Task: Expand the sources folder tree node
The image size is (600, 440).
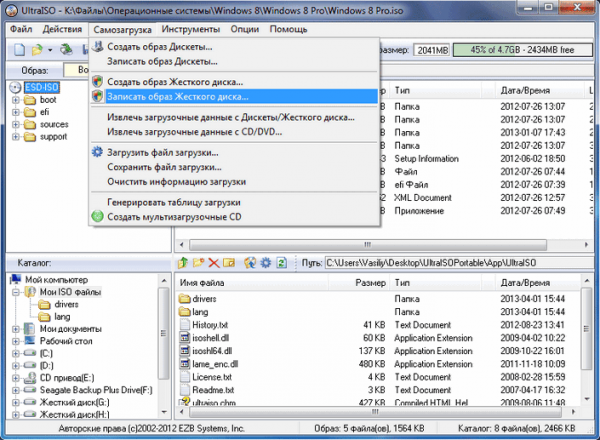Action: [16, 125]
